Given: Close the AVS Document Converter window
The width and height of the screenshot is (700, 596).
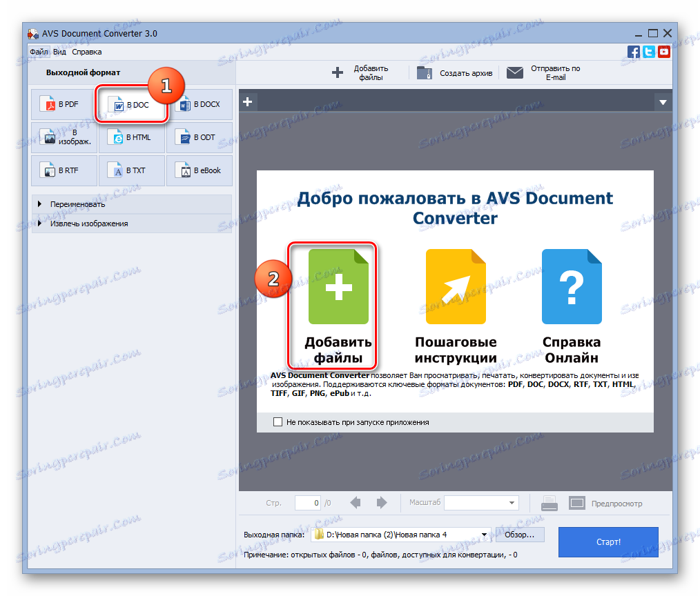Looking at the screenshot, I should (668, 34).
